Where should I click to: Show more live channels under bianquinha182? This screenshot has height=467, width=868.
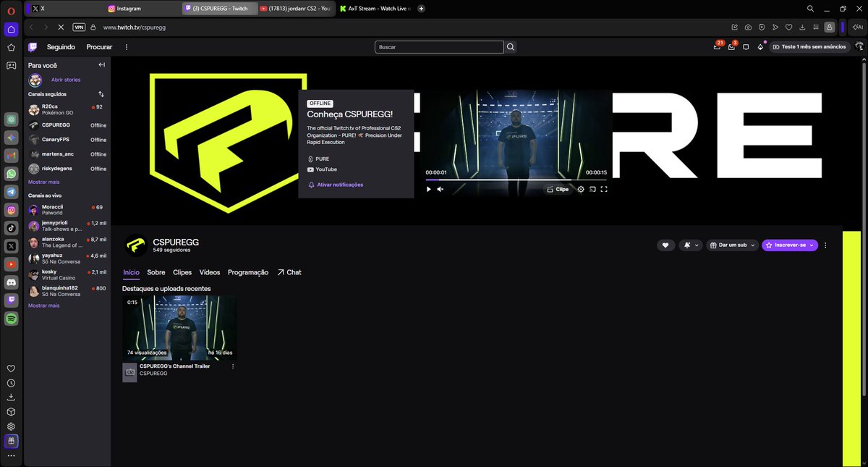[43, 306]
